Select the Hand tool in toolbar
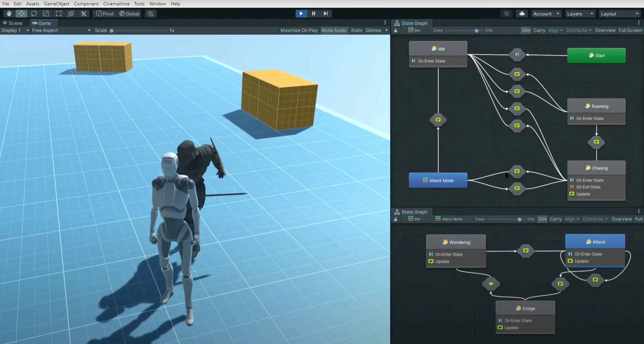Viewport: 644px width, 344px height. [x=9, y=13]
